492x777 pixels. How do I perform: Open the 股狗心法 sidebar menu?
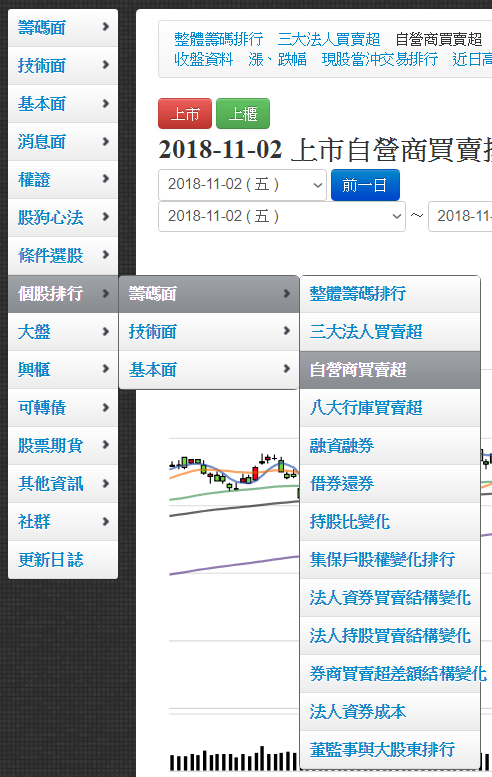63,218
